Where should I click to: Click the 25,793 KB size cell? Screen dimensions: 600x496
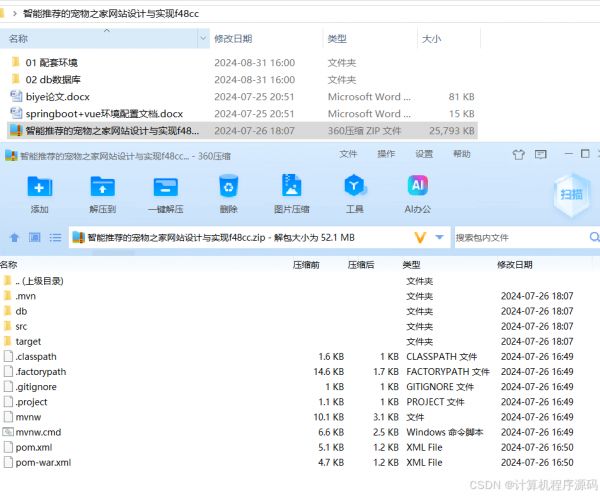point(452,131)
